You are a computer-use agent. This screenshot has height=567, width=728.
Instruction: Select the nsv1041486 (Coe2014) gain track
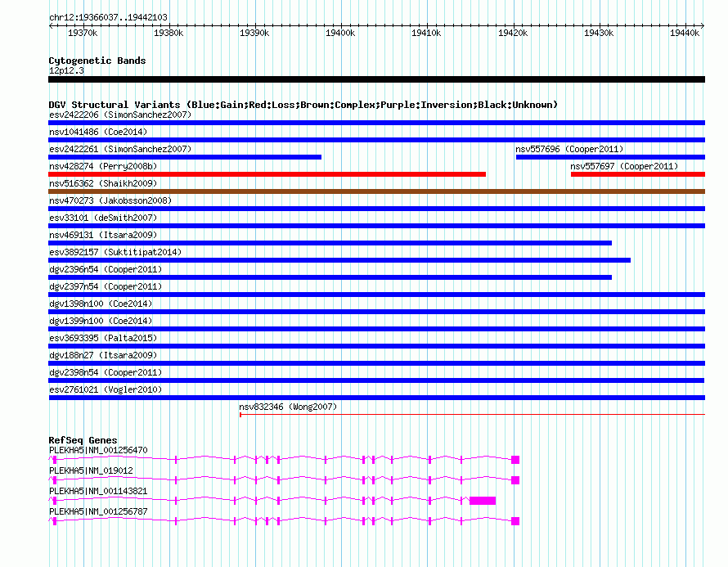[x=376, y=140]
